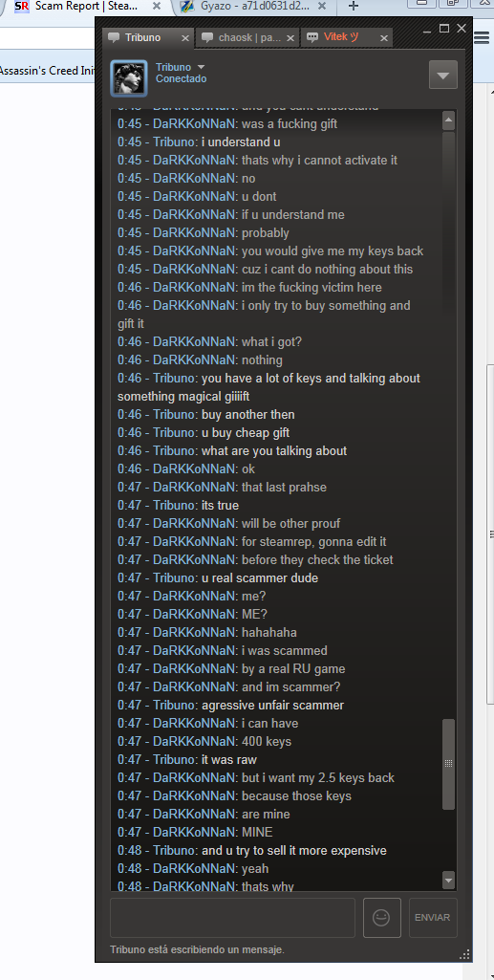Viewport: 494px width, 980px height.
Task: Click the chat scrollbar down arrow
Action: [x=448, y=880]
